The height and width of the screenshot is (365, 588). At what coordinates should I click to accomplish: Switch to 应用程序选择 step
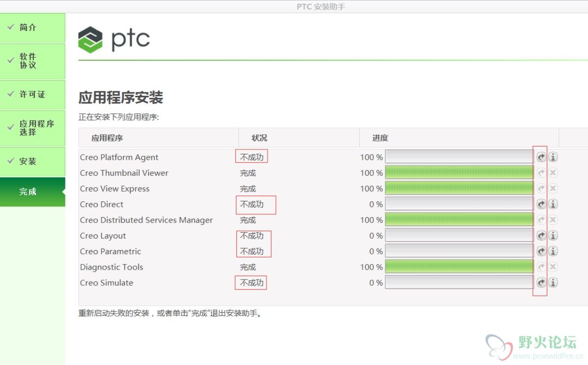coord(32,128)
